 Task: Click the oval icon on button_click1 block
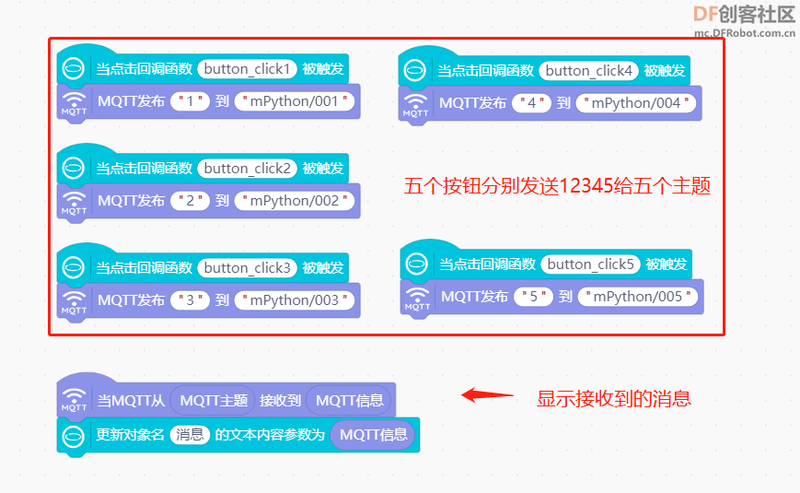click(x=73, y=68)
